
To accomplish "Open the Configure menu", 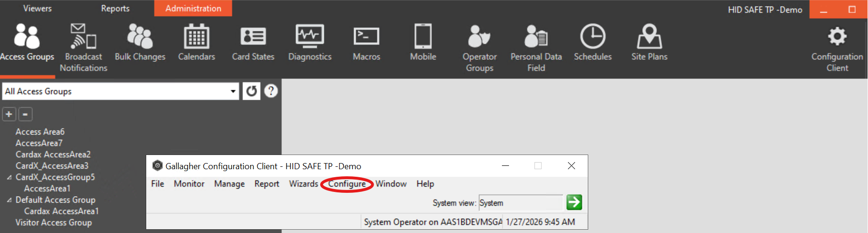I will click(347, 184).
